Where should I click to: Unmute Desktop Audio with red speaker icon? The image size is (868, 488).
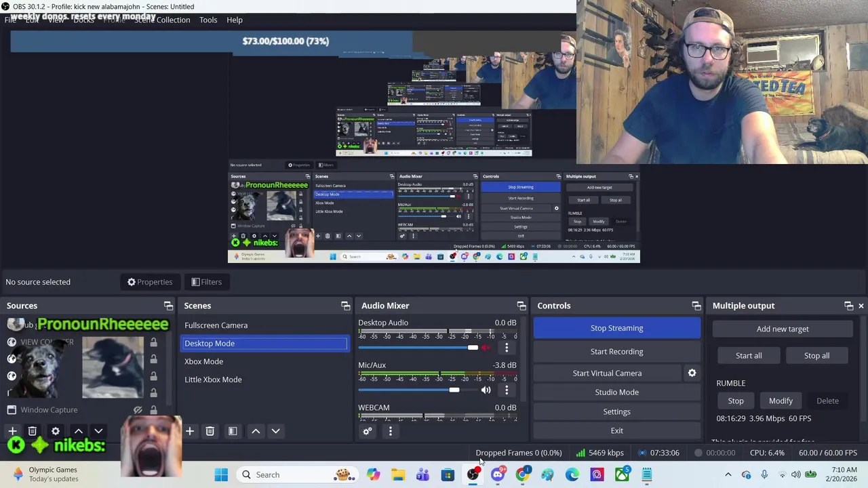pos(486,348)
